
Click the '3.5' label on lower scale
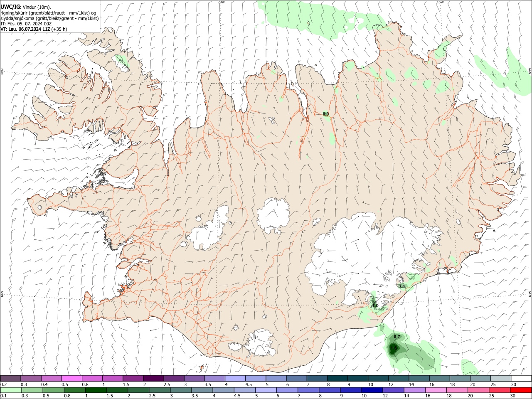click(195, 396)
